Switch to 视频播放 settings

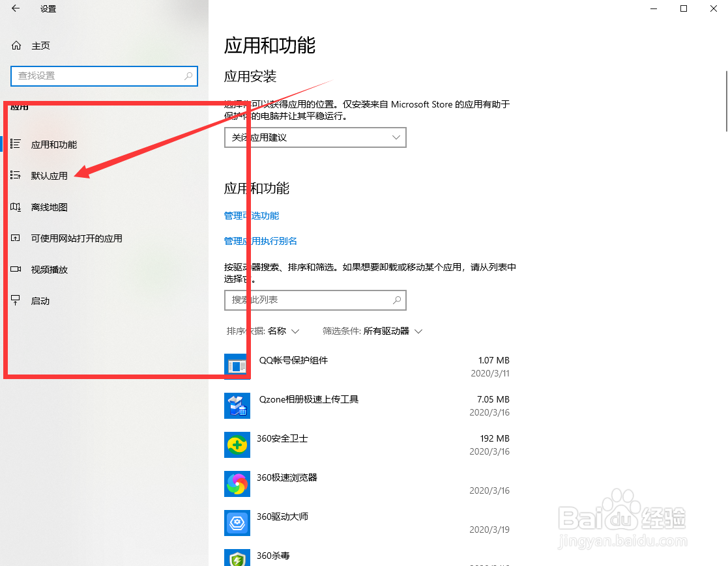pos(49,269)
